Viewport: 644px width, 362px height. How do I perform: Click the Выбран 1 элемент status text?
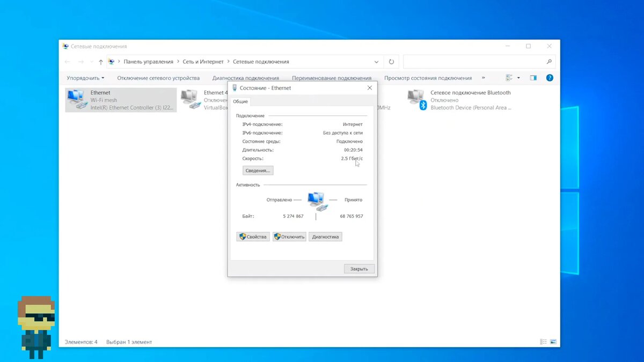[x=129, y=342]
